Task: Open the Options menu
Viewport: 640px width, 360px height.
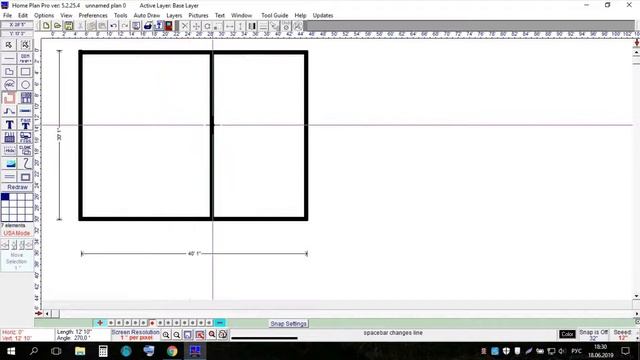Action: [x=44, y=15]
